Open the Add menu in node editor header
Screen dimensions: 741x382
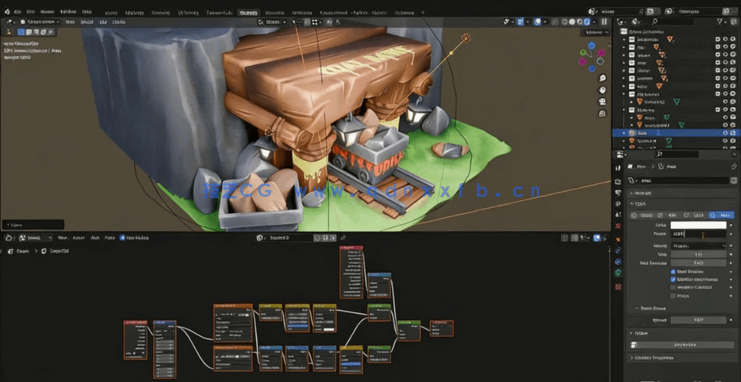pyautogui.click(x=95, y=238)
